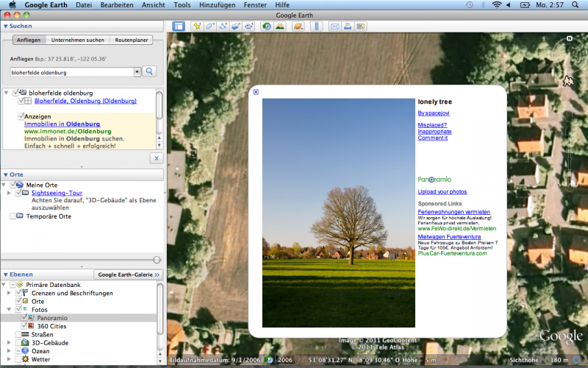Open the planet switcher icon
Image resolution: width=588 pixels, height=368 pixels.
click(298, 26)
